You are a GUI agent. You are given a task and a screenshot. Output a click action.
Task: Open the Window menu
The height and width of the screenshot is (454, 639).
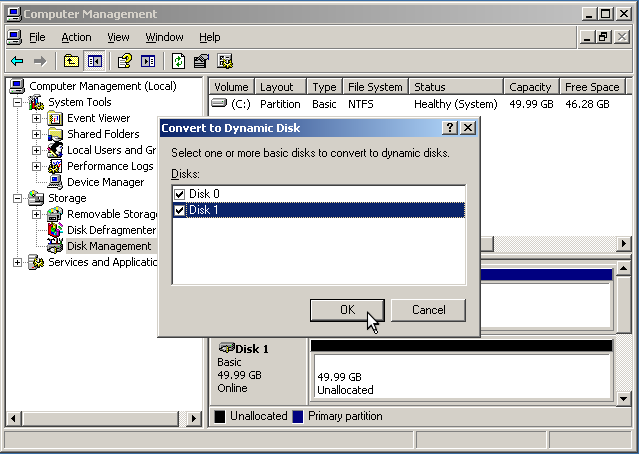pyautogui.click(x=164, y=37)
